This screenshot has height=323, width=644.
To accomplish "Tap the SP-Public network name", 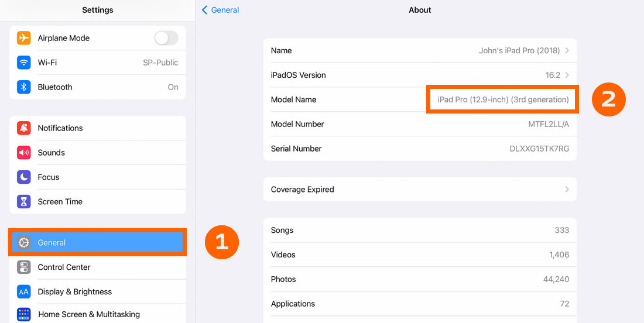I will [x=160, y=63].
